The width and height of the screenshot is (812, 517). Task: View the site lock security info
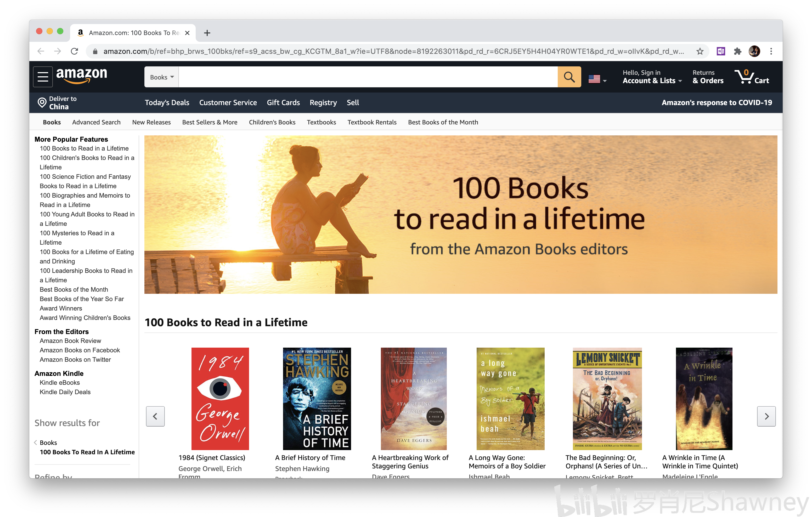[x=95, y=51]
